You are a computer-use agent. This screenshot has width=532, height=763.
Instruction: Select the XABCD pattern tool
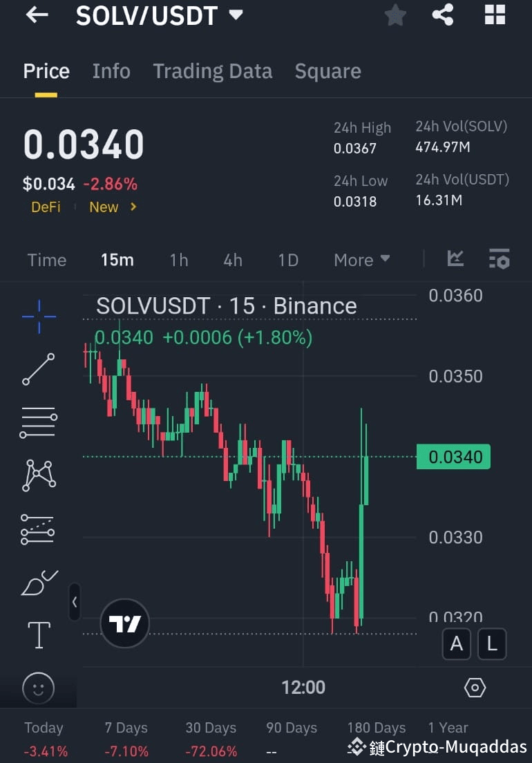[x=38, y=475]
